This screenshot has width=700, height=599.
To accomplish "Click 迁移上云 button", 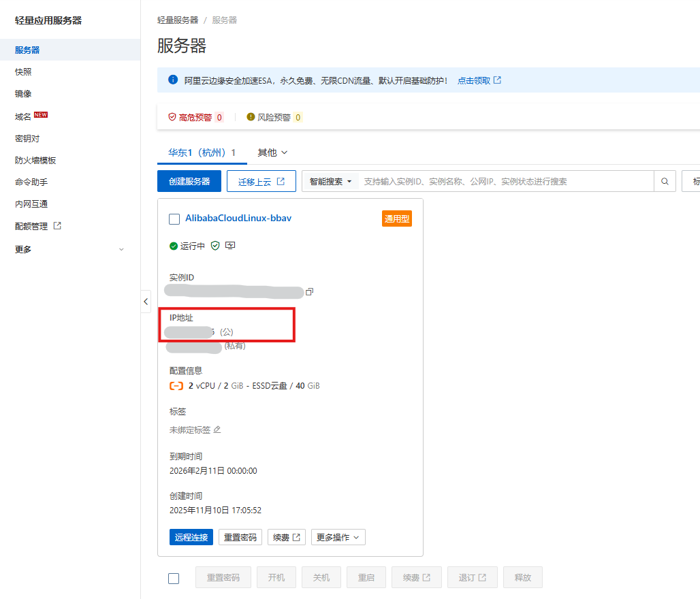I will (261, 181).
